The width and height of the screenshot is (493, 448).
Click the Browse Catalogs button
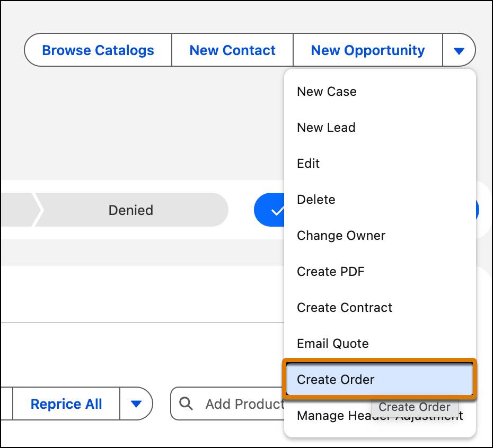pyautogui.click(x=98, y=50)
